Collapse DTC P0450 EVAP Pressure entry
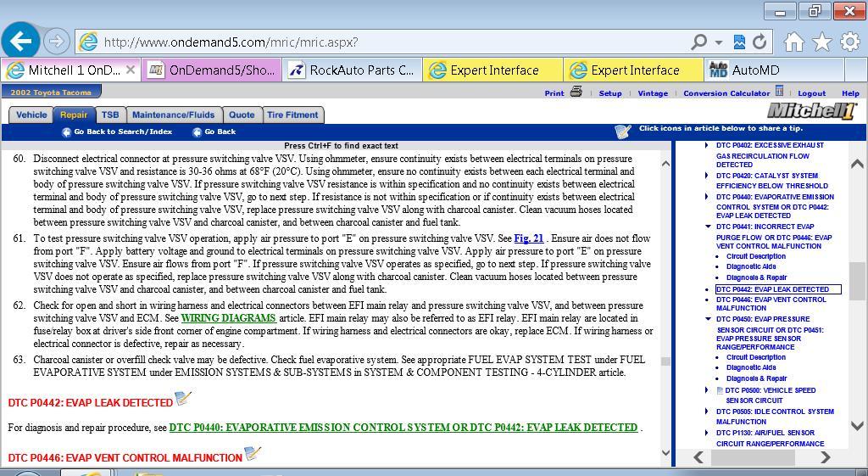The height and width of the screenshot is (476, 868). (x=708, y=319)
